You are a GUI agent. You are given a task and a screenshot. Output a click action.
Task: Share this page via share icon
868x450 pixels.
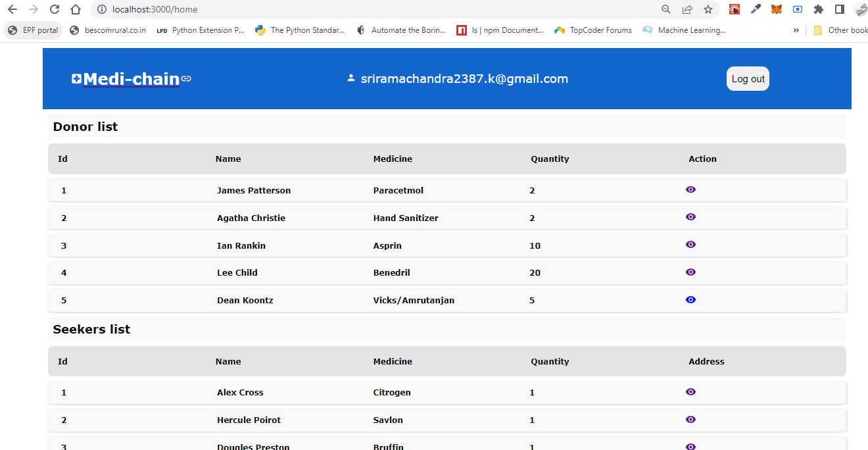pyautogui.click(x=687, y=9)
